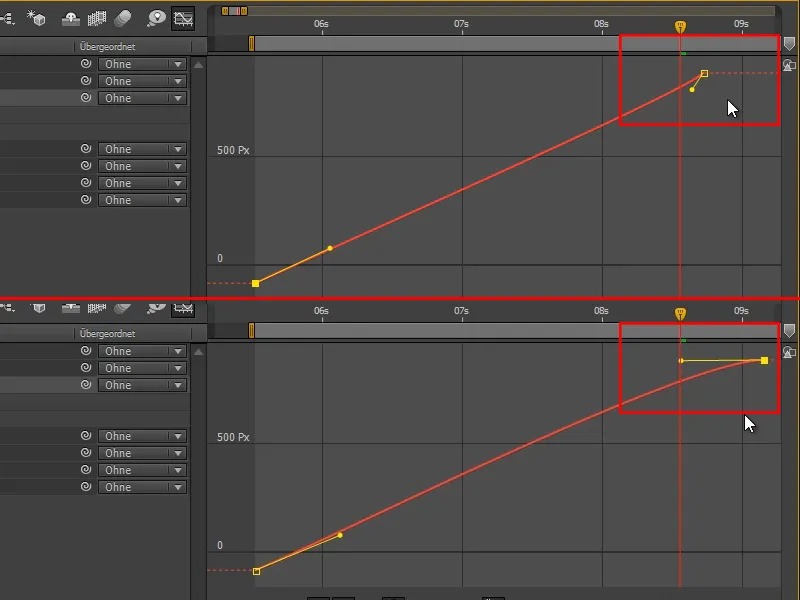
Task: Click the 09s ruler mark, upper timeline
Action: point(741,23)
